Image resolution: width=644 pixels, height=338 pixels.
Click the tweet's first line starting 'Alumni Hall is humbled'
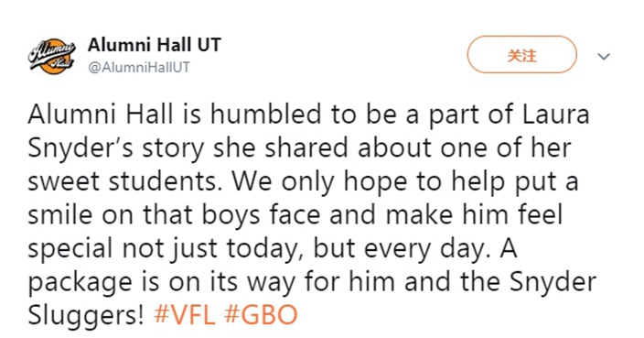pos(308,114)
